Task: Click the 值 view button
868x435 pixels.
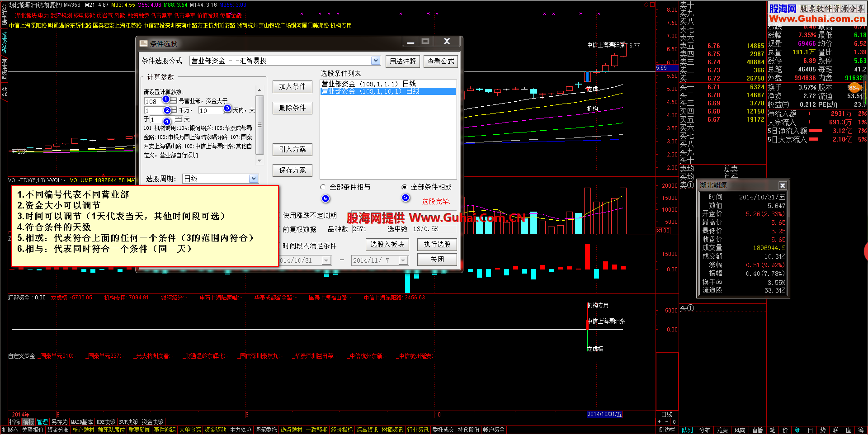Action: [x=849, y=430]
